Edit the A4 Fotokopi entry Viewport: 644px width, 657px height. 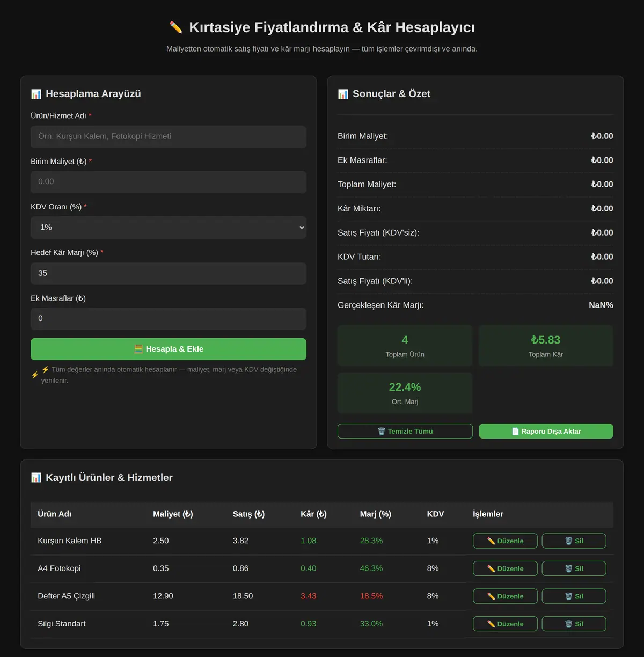click(x=505, y=568)
